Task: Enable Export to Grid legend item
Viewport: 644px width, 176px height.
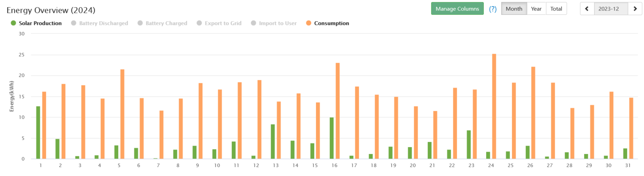Action: point(219,23)
